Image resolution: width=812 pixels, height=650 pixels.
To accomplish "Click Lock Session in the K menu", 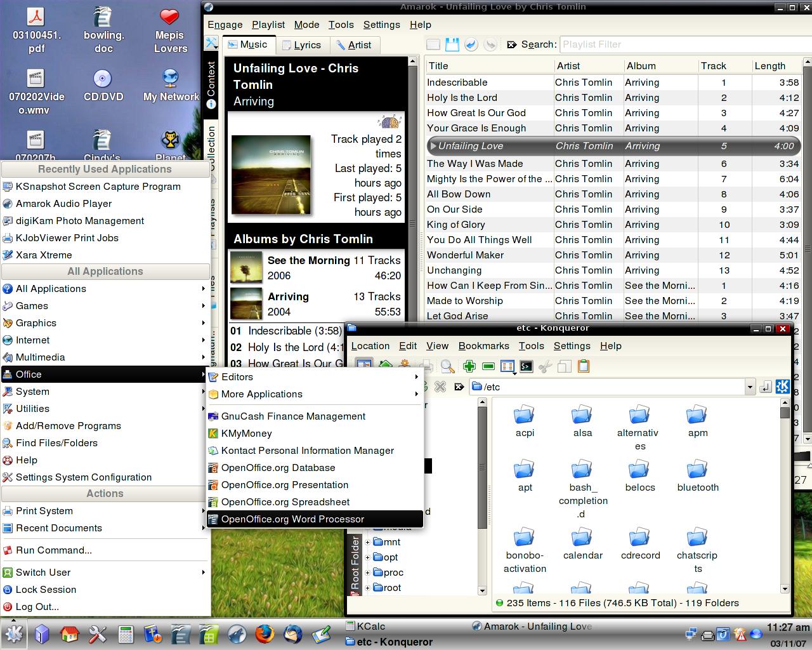I will [105, 589].
